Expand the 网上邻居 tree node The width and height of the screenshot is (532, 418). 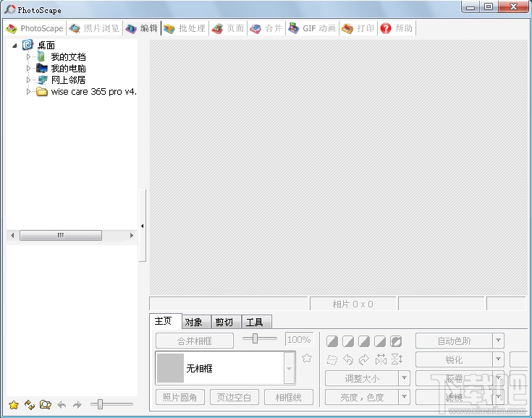coord(28,80)
